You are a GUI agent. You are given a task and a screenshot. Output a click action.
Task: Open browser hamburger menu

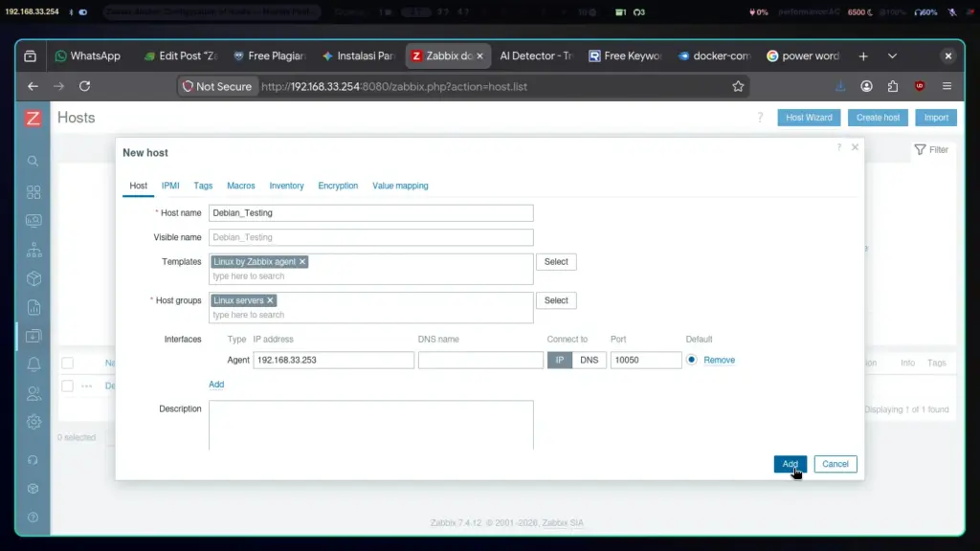tap(947, 86)
